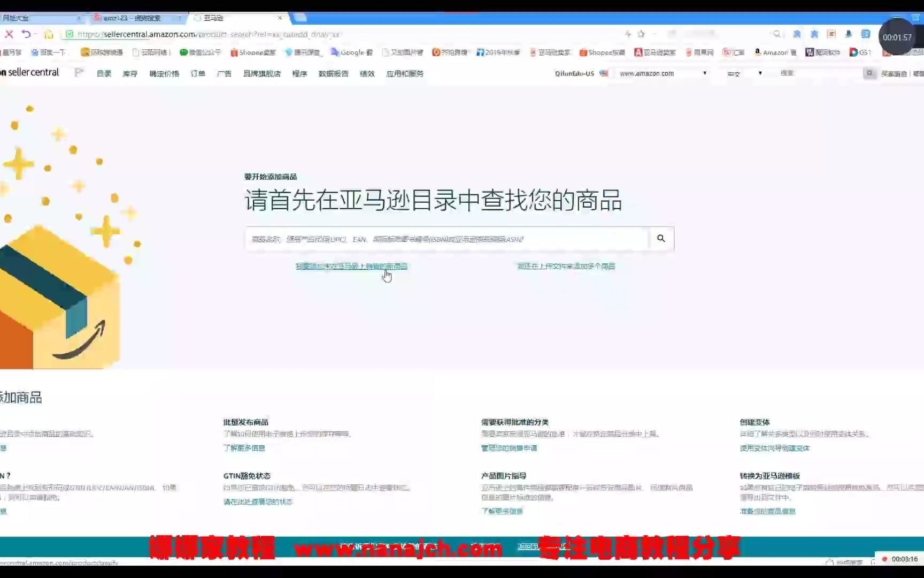Open the 2019年秋季 bookmark
The width and height of the screenshot is (924, 578).
click(x=498, y=52)
